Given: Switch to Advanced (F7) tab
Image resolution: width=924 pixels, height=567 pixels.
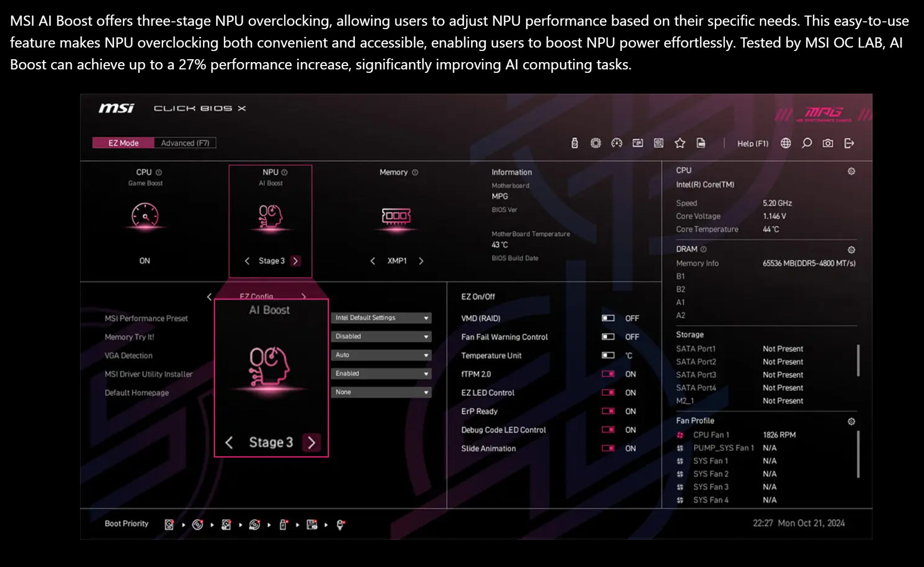Looking at the screenshot, I should click(x=185, y=143).
